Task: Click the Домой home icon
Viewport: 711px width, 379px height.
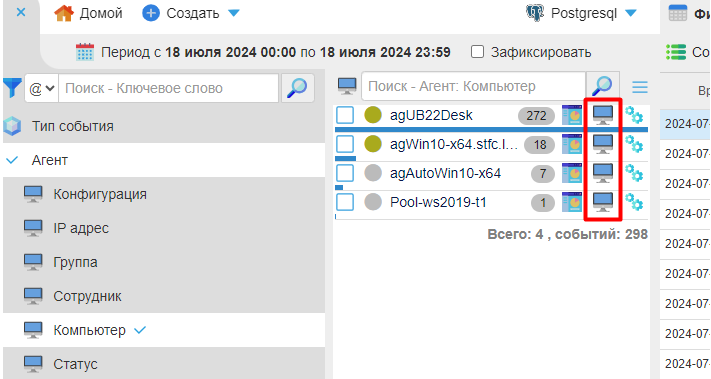Action: 63,13
